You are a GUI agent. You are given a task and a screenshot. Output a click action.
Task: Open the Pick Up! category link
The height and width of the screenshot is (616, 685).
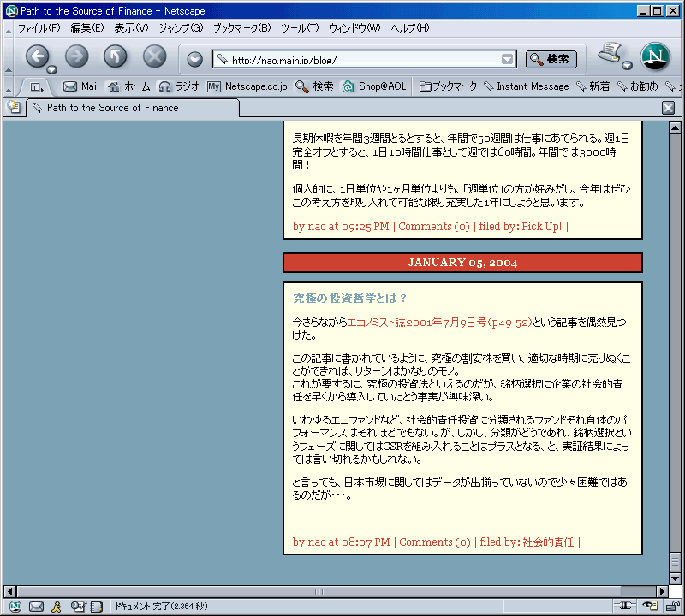point(541,226)
